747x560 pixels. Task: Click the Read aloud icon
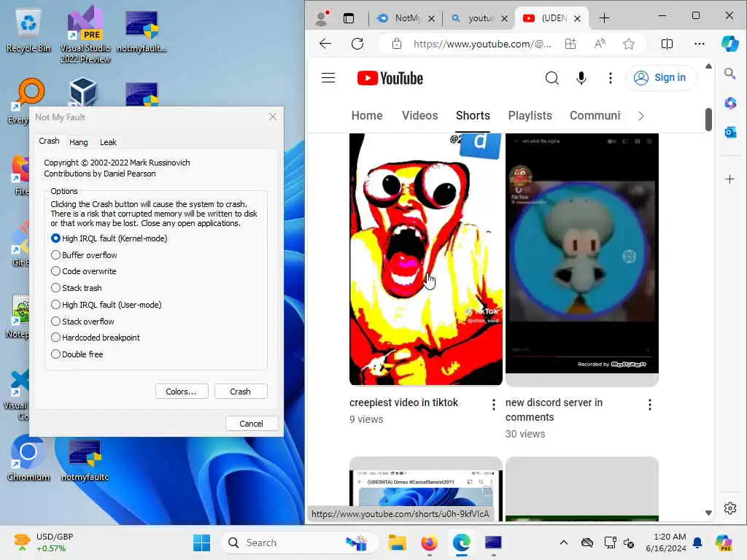pyautogui.click(x=600, y=44)
